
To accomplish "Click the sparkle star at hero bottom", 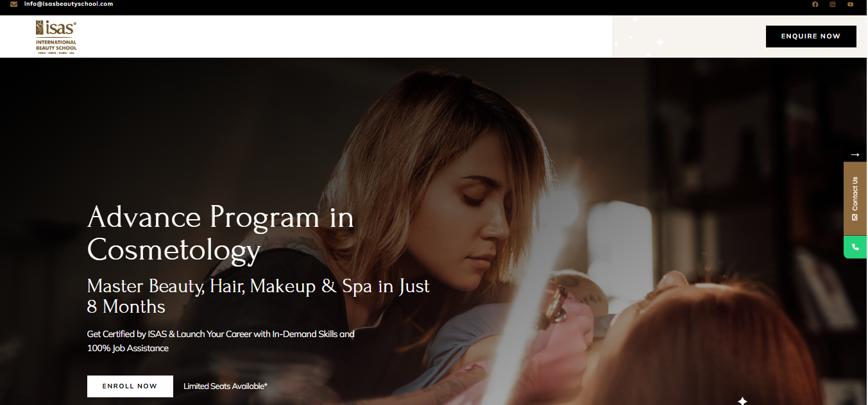I will [742, 401].
